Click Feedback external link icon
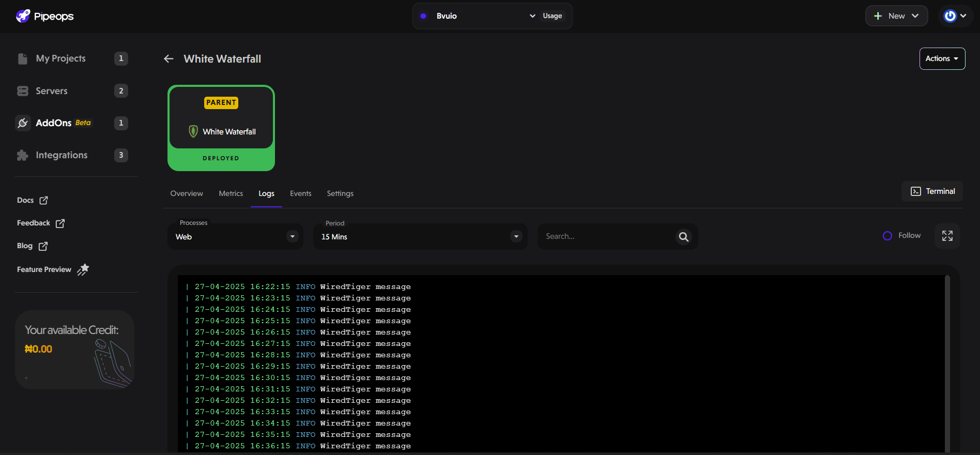 pyautogui.click(x=60, y=223)
